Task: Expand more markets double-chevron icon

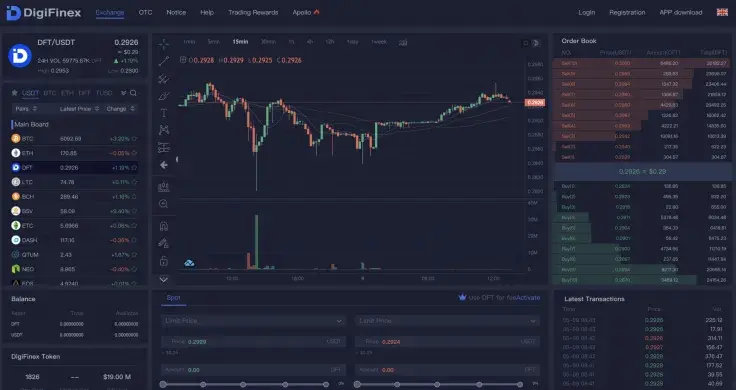Action: click(123, 93)
